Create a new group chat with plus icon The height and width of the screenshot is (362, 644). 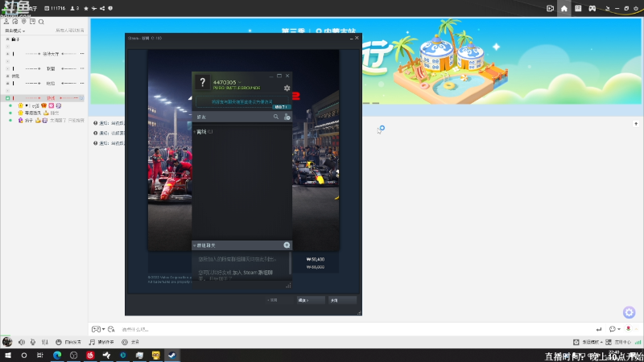click(287, 245)
